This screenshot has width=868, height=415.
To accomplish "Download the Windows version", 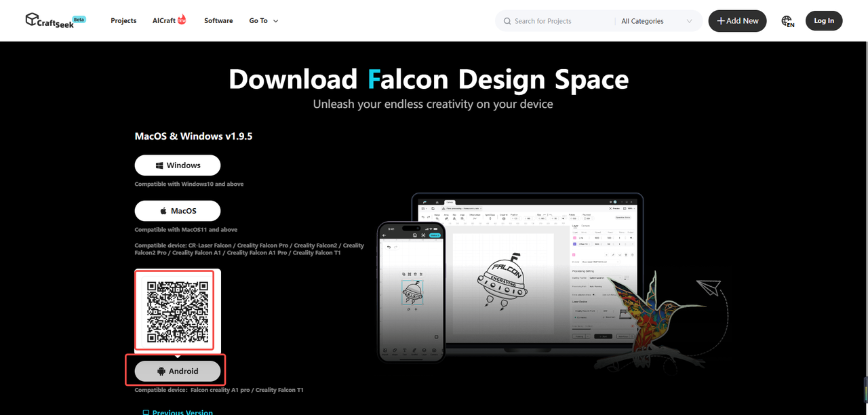I will 178,165.
